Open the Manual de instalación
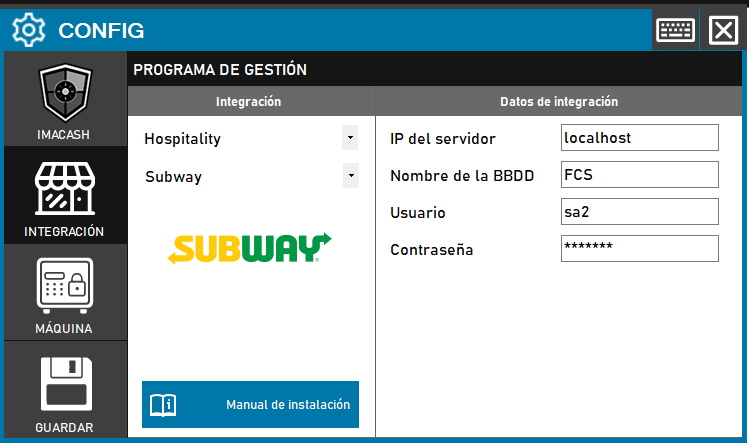Image resolution: width=749 pixels, height=444 pixels. (287, 405)
